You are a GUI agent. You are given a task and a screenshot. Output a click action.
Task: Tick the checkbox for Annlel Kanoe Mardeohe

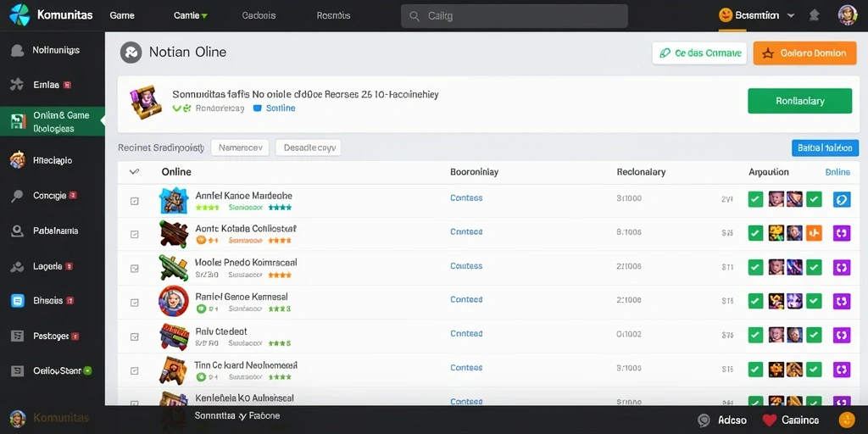click(135, 201)
